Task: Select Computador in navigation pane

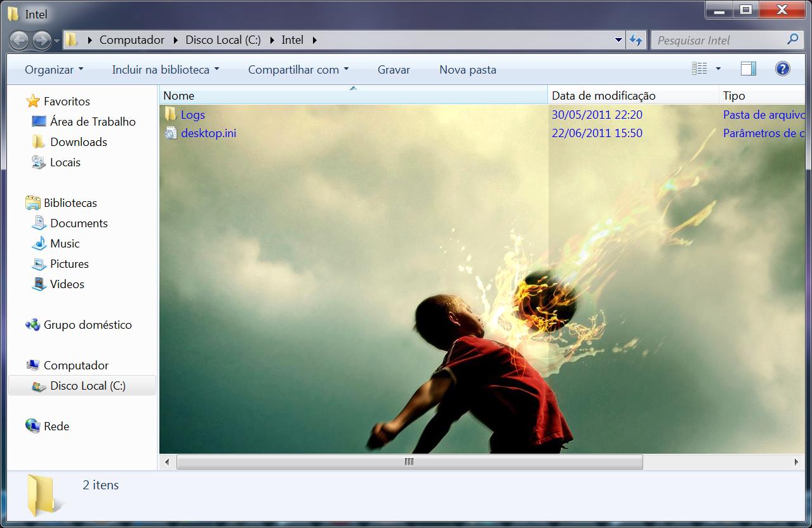Action: 76,366
